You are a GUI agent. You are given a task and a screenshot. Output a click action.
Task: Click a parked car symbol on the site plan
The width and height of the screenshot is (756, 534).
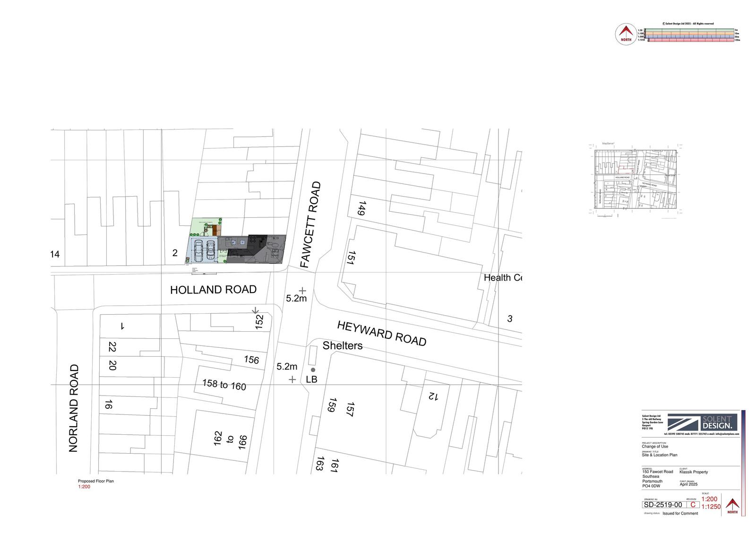pyautogui.click(x=198, y=250)
